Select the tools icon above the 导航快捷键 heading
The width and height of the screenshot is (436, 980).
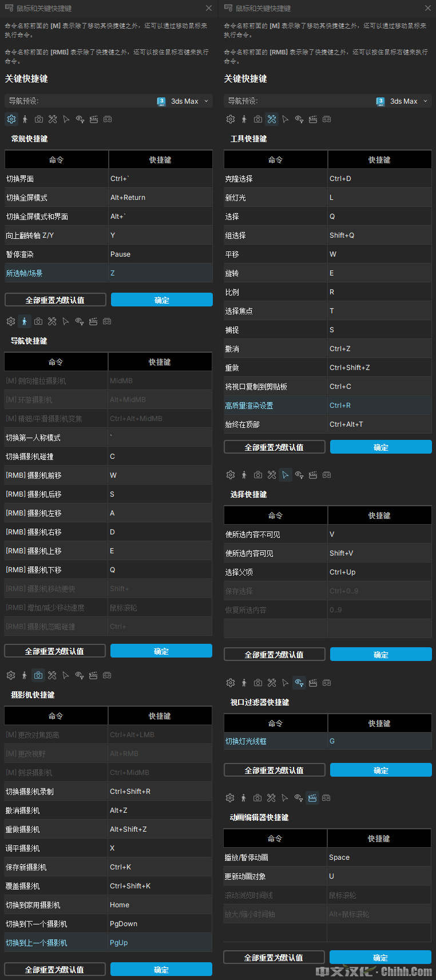click(52, 321)
